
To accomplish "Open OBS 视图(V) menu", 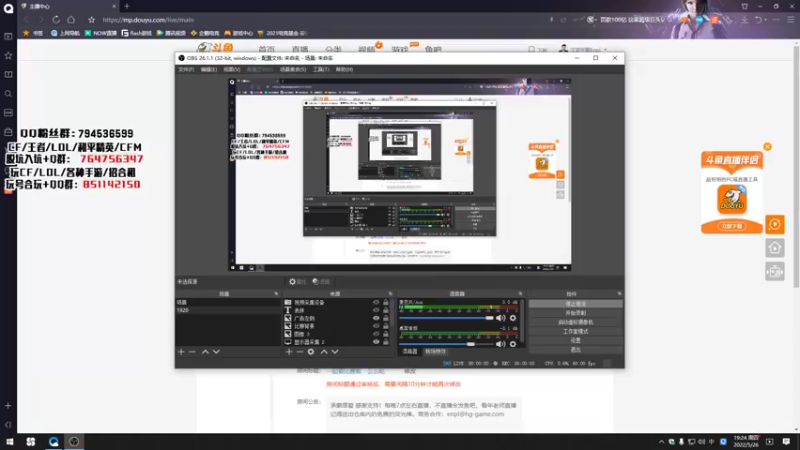I will click(x=232, y=69).
